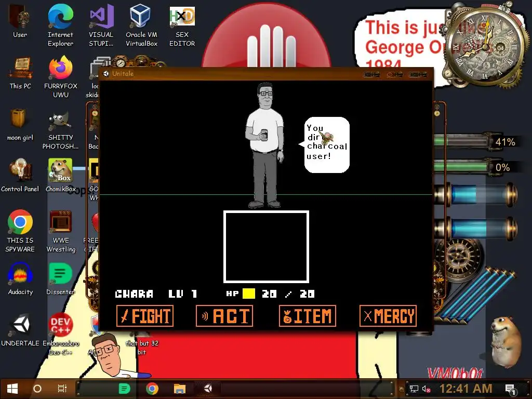Open the notification center icon
532x399 pixels.
click(x=511, y=389)
